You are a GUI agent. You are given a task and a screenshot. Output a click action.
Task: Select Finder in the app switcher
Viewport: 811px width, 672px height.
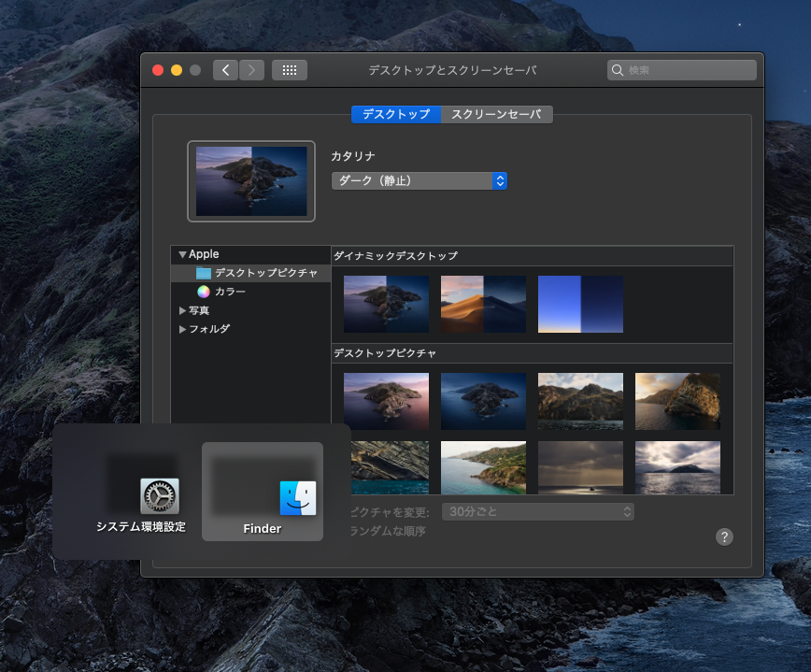point(263,492)
